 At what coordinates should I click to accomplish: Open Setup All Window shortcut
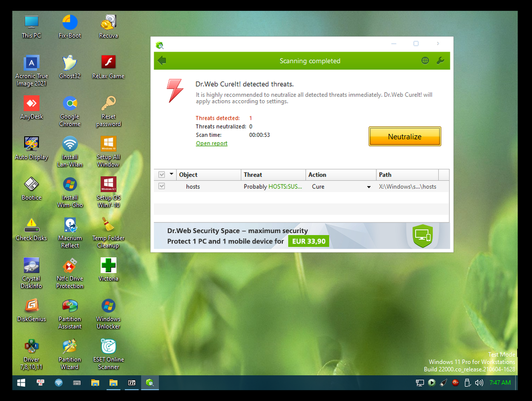[109, 152]
